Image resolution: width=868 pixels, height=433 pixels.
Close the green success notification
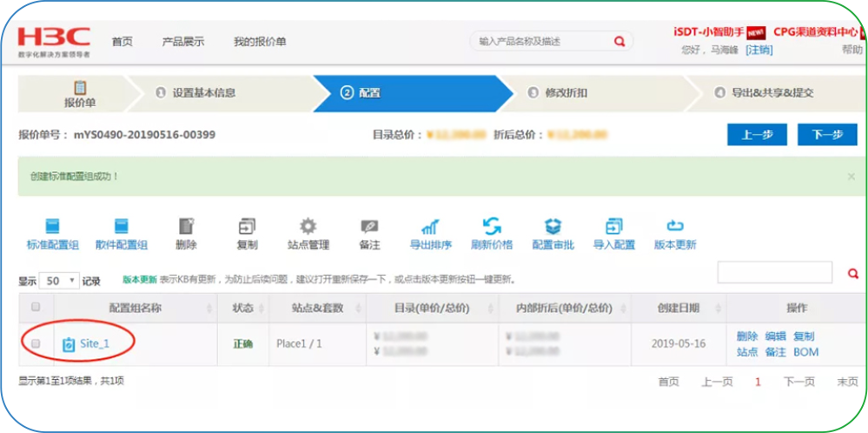[851, 177]
